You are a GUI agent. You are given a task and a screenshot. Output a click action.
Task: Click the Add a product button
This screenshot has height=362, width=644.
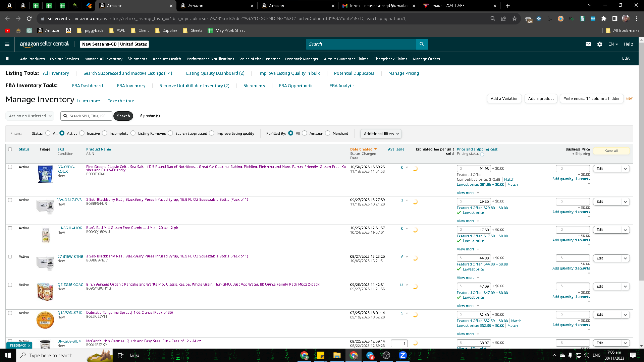pyautogui.click(x=541, y=99)
